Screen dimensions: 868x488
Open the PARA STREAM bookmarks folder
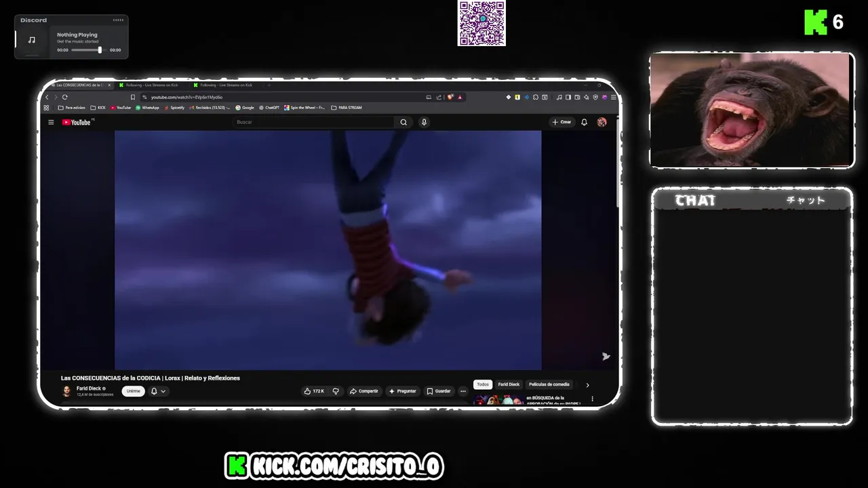pyautogui.click(x=347, y=108)
